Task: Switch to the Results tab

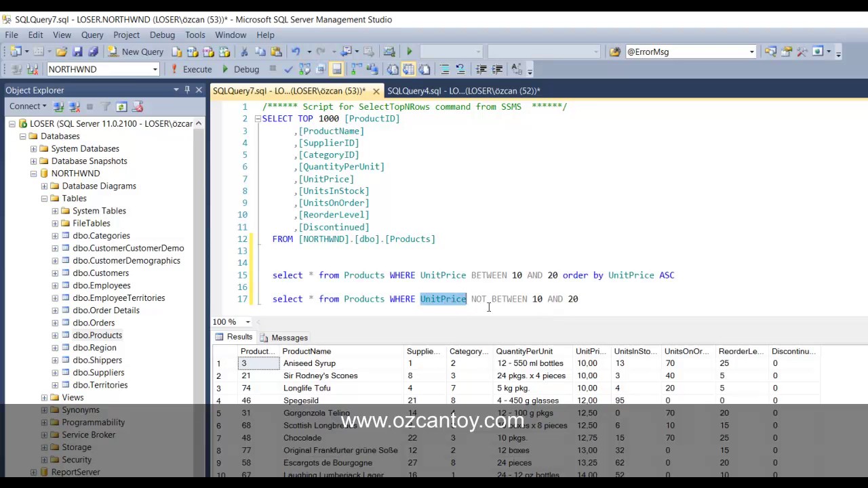Action: pyautogui.click(x=234, y=338)
